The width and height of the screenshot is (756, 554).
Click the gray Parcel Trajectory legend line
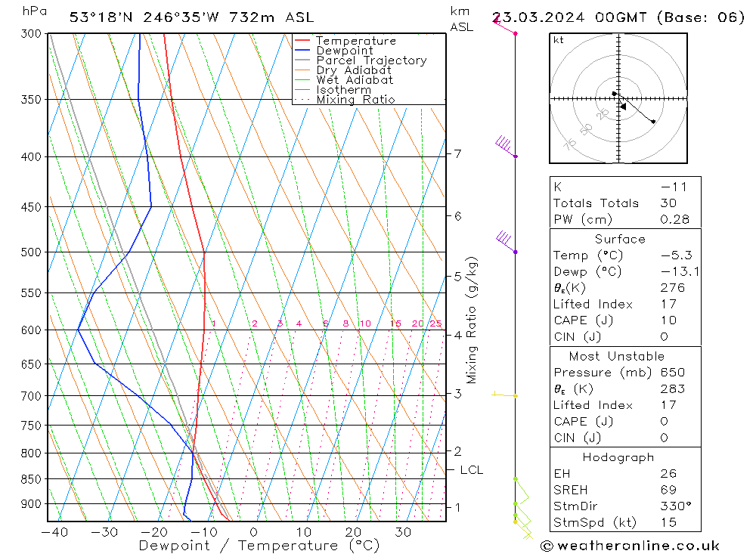point(302,60)
